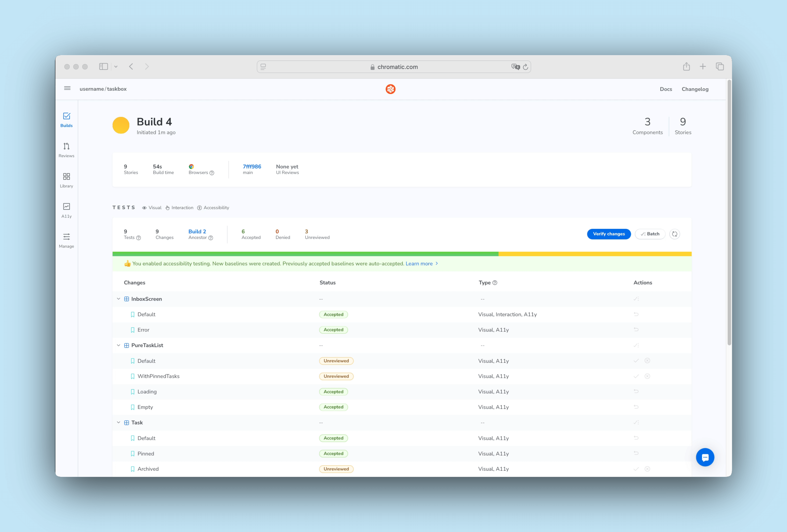
Task: Accept the PureTaskList Default story checkmark
Action: coord(636,361)
